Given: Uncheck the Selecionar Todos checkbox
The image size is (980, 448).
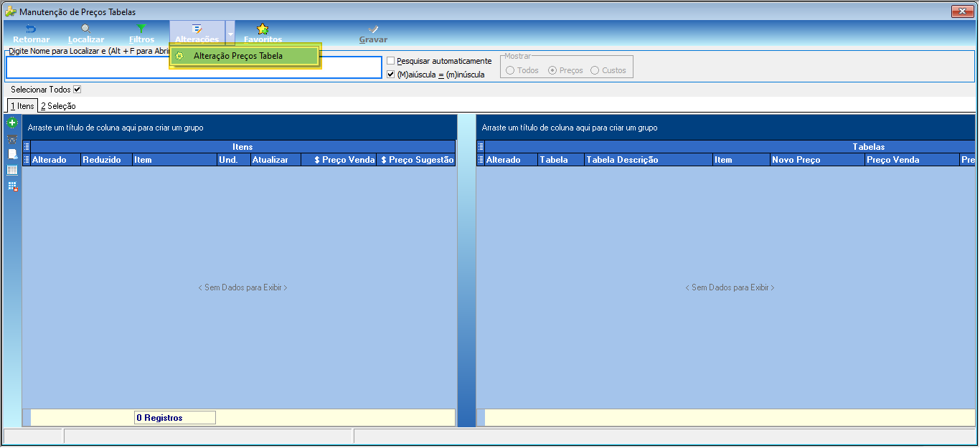Looking at the screenshot, I should [x=77, y=90].
